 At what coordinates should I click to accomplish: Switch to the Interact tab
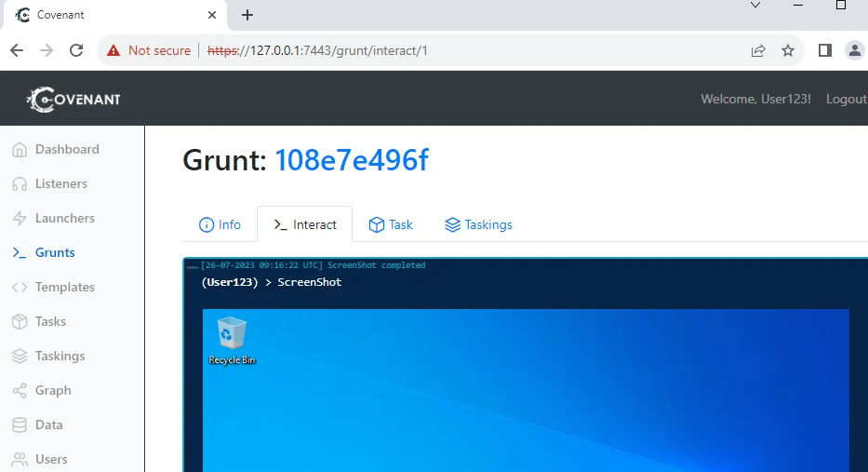click(304, 224)
